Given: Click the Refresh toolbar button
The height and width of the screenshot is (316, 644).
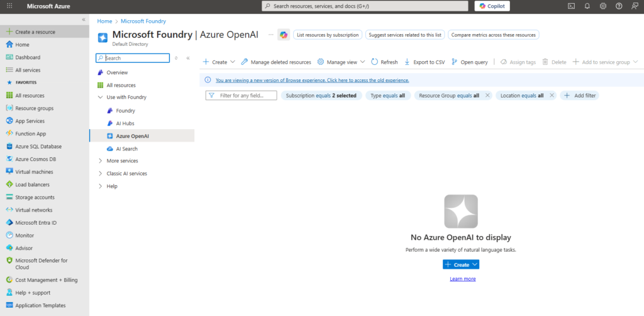Looking at the screenshot, I should (384, 62).
